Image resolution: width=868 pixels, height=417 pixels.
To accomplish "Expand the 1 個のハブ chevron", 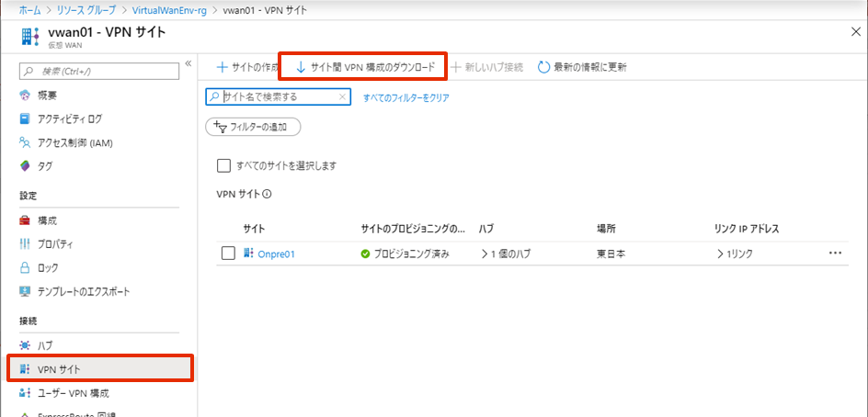I will point(485,254).
